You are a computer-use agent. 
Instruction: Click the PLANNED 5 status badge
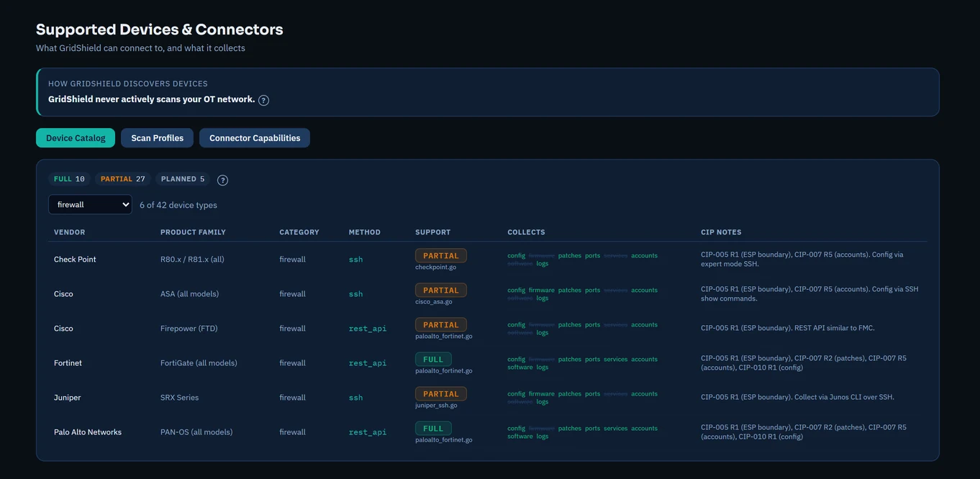(x=183, y=179)
